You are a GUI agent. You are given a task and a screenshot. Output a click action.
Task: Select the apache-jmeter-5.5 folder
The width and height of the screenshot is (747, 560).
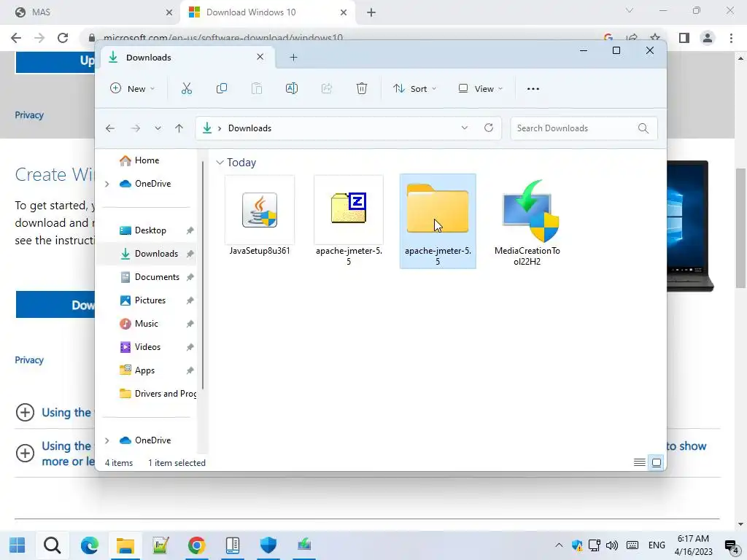[x=438, y=221]
